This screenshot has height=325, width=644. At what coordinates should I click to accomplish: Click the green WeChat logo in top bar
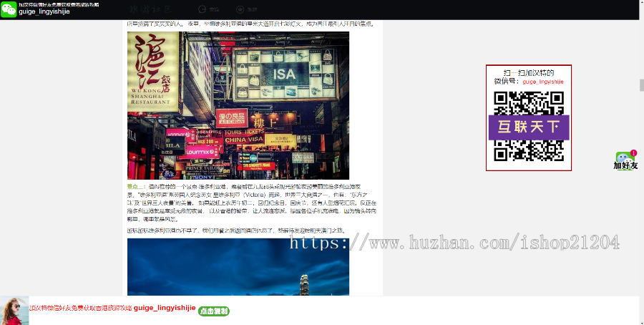9,9
